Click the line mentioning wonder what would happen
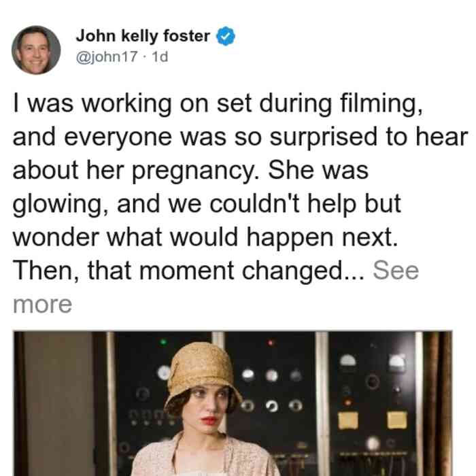The width and height of the screenshot is (476, 476). point(205,237)
